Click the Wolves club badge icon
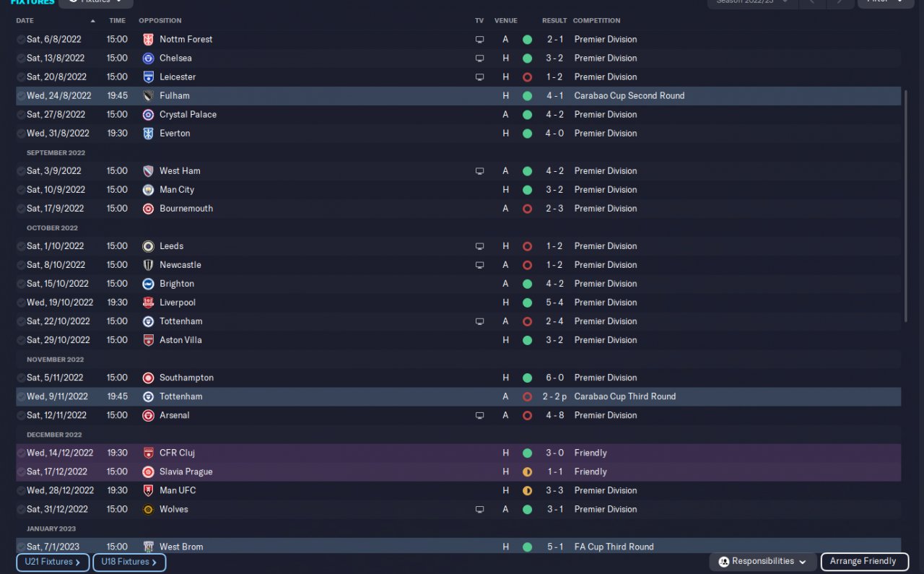 (x=148, y=509)
